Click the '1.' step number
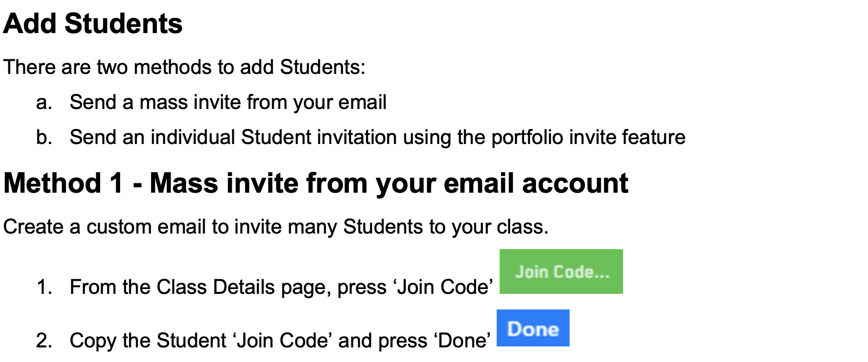The image size is (868, 362). tap(44, 288)
